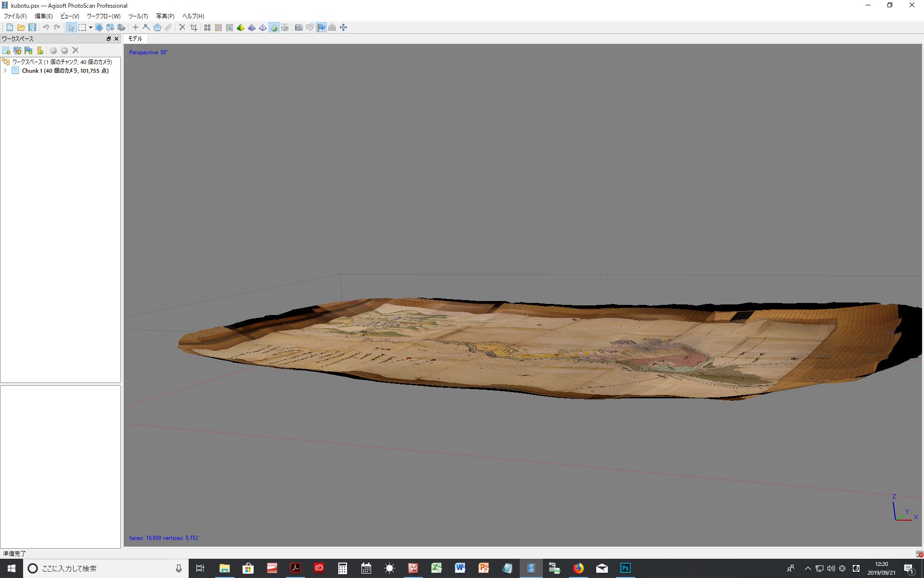Open the selection tool dropdown arrow
Image resolution: width=924 pixels, height=578 pixels.
tap(90, 27)
